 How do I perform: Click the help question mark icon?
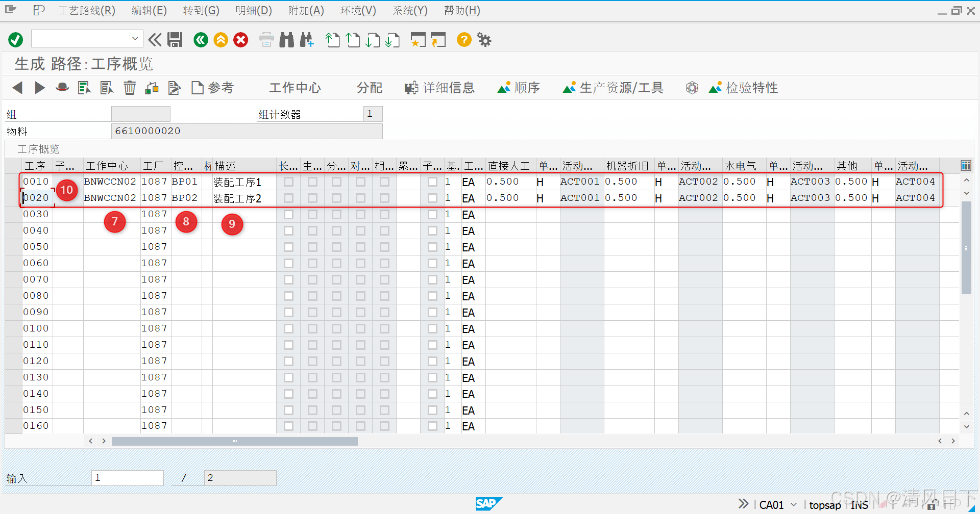[463, 39]
